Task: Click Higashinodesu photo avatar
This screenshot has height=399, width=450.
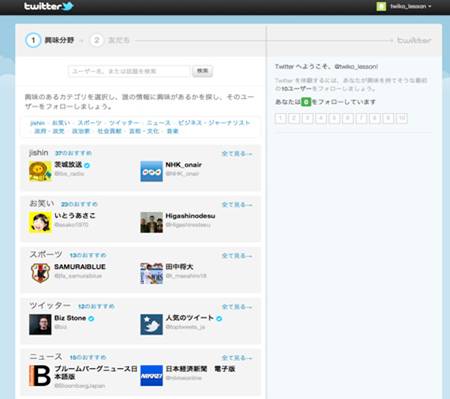Action: (151, 222)
